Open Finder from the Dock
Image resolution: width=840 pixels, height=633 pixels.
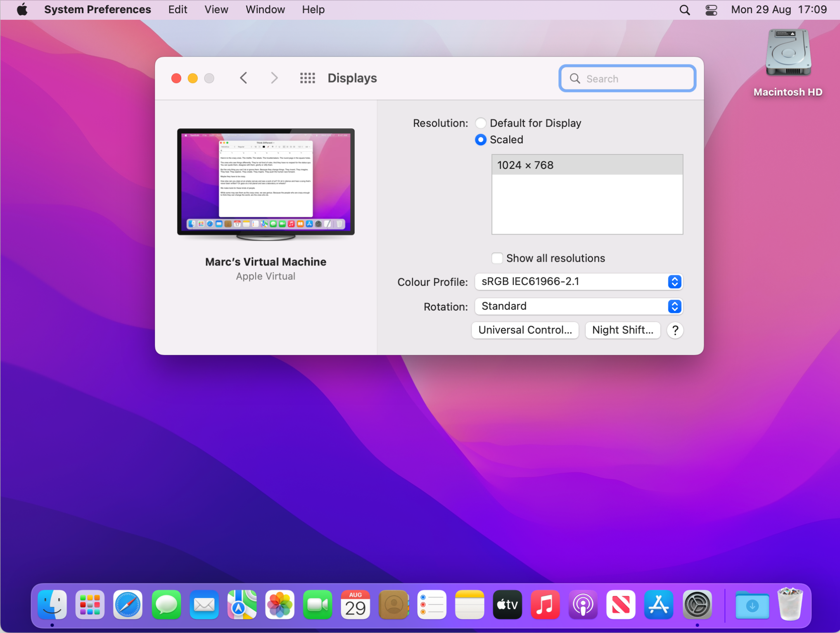tap(52, 605)
